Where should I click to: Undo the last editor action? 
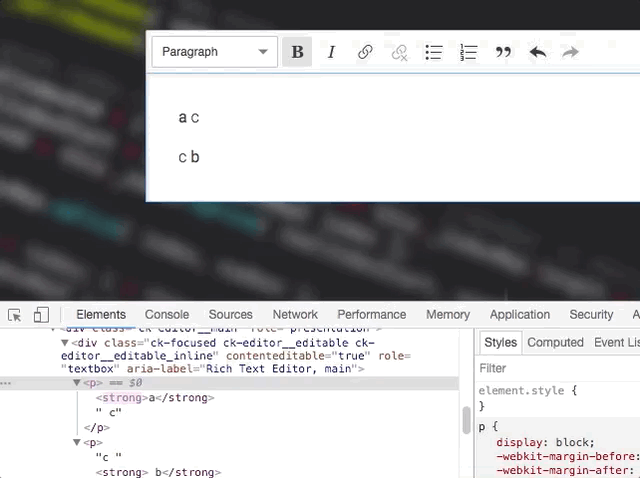pyautogui.click(x=538, y=52)
